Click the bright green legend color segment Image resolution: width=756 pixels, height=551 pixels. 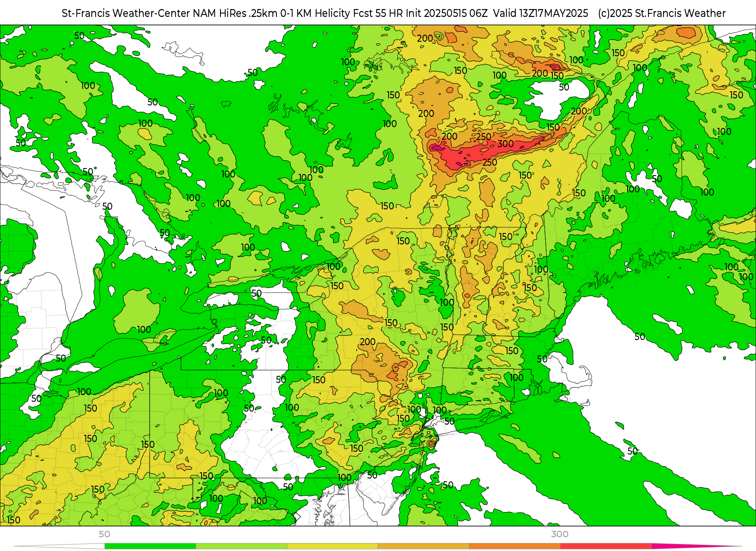(x=150, y=546)
